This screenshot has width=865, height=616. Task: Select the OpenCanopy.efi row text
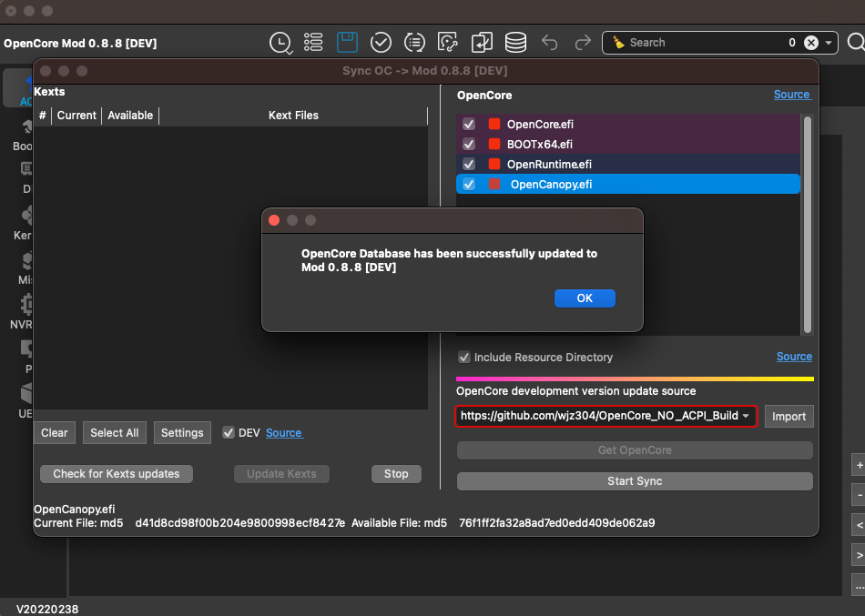tap(551, 184)
